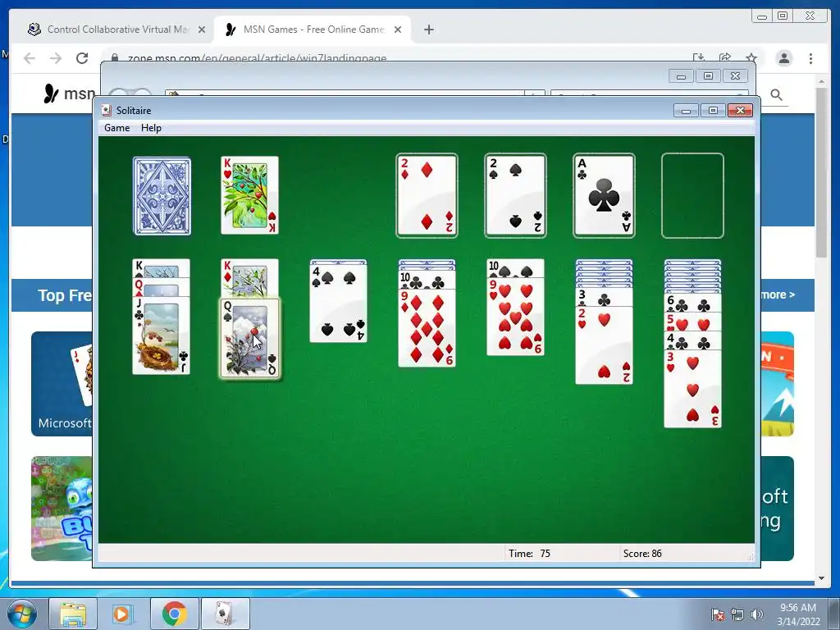Click the taskbar clock showing 9:56 AM
The width and height of the screenshot is (840, 630).
pyautogui.click(x=798, y=614)
